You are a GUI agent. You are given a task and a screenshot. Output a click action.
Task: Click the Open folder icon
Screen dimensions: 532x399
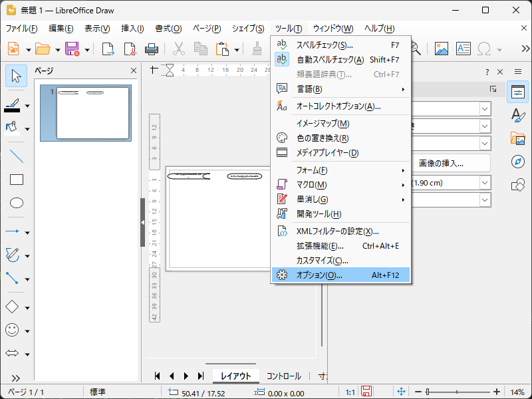click(x=43, y=49)
